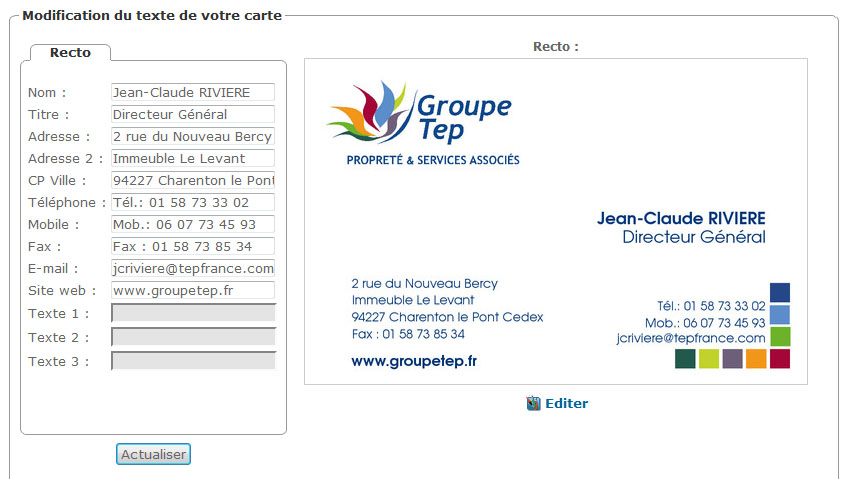Select the Recto tab

click(70, 53)
